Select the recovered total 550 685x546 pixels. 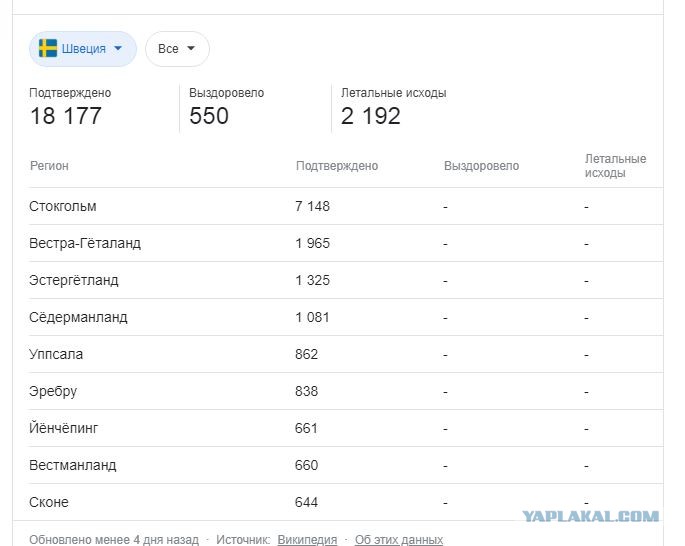[x=209, y=116]
